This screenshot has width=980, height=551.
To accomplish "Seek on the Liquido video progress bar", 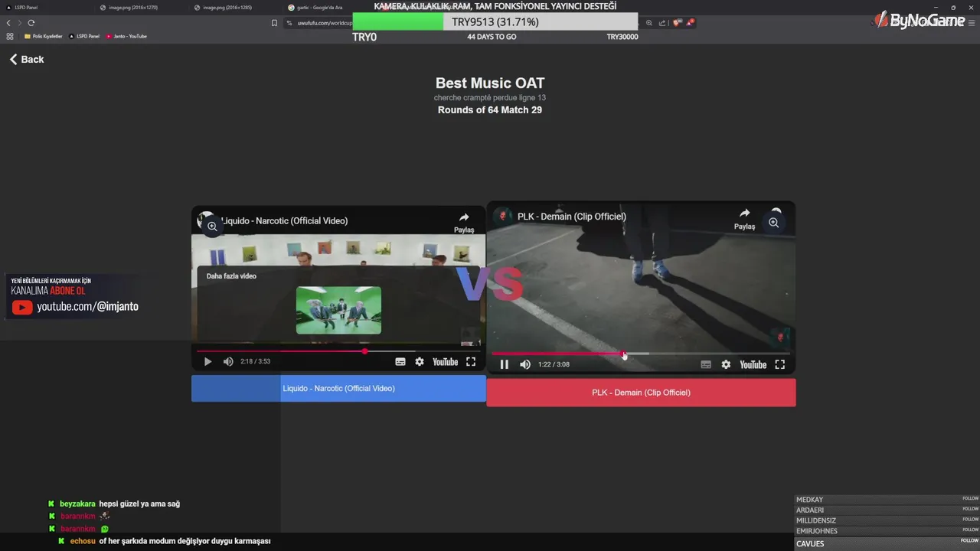I will [338, 351].
